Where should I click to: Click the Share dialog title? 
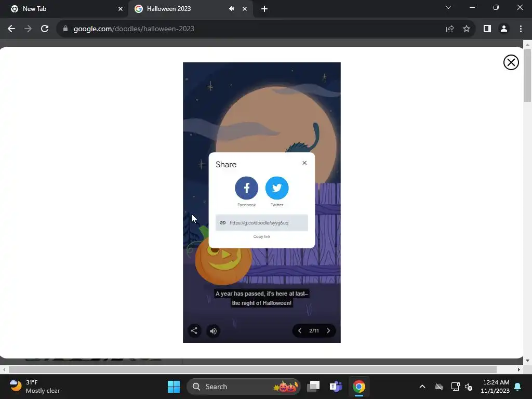click(226, 165)
